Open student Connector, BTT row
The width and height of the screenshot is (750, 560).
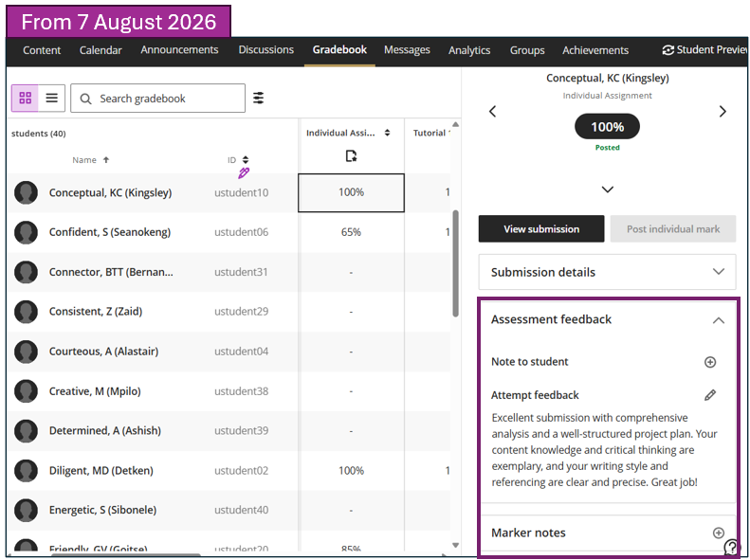[111, 272]
